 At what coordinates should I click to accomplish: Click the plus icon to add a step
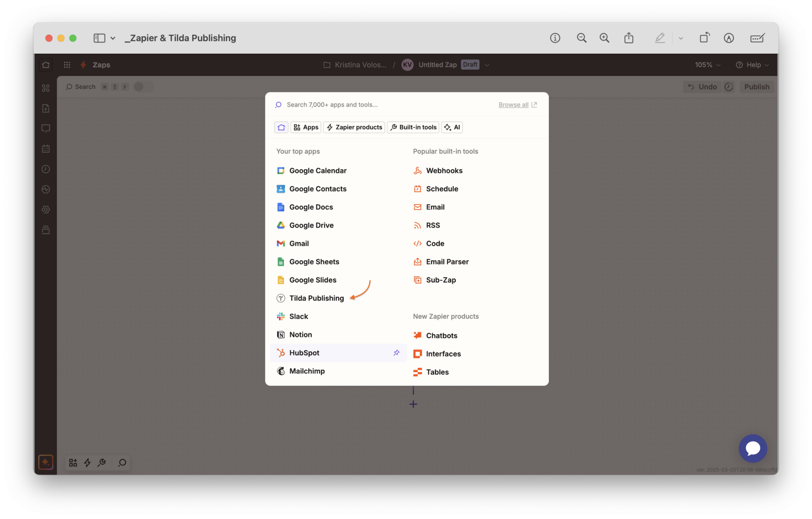(x=413, y=404)
